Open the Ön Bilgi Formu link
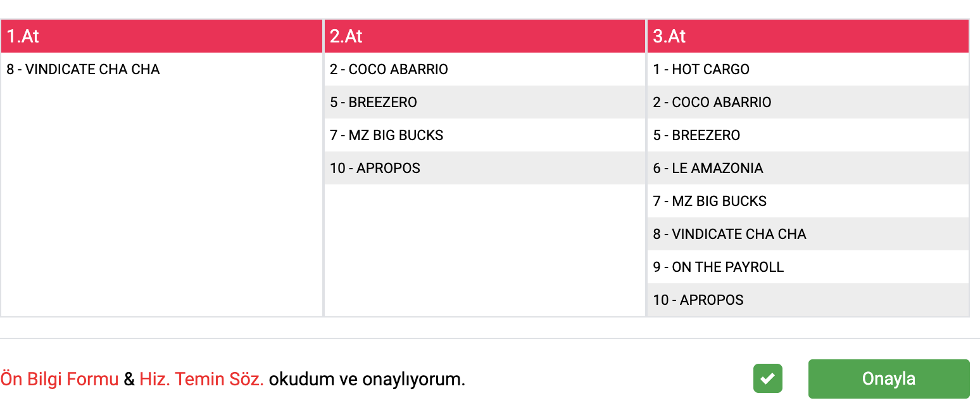Image resolution: width=980 pixels, height=417 pixels. (60, 380)
